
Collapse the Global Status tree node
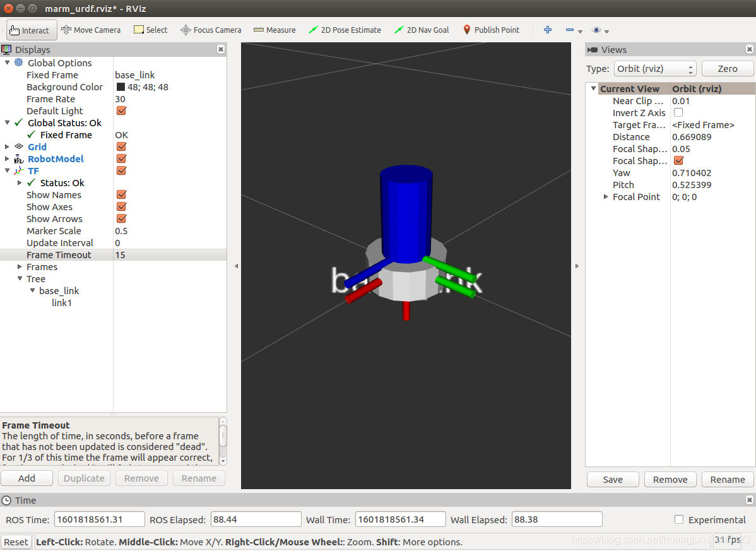coord(7,122)
